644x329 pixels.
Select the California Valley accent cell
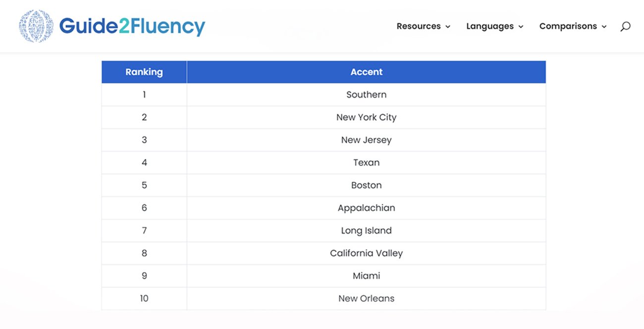pos(366,253)
